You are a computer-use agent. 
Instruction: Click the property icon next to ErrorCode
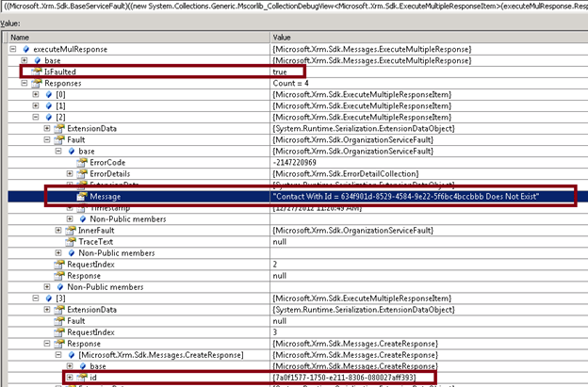[x=81, y=162]
